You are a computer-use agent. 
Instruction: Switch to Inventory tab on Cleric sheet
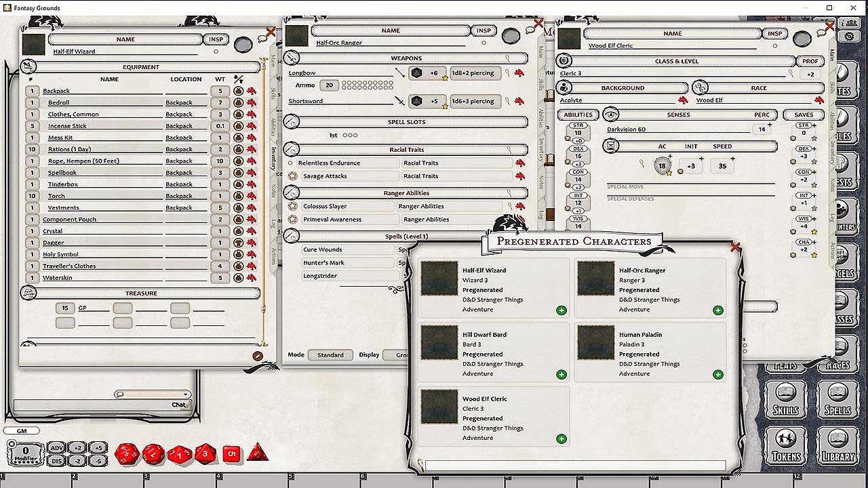tap(832, 152)
